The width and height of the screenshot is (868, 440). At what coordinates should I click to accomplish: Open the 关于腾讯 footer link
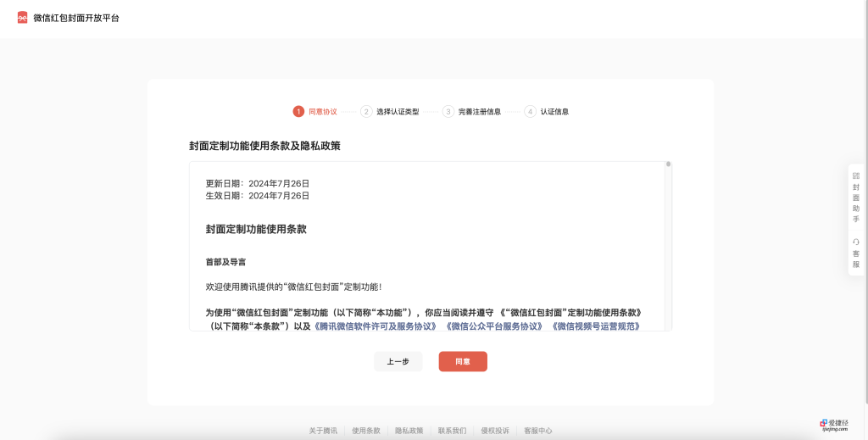[x=323, y=431]
